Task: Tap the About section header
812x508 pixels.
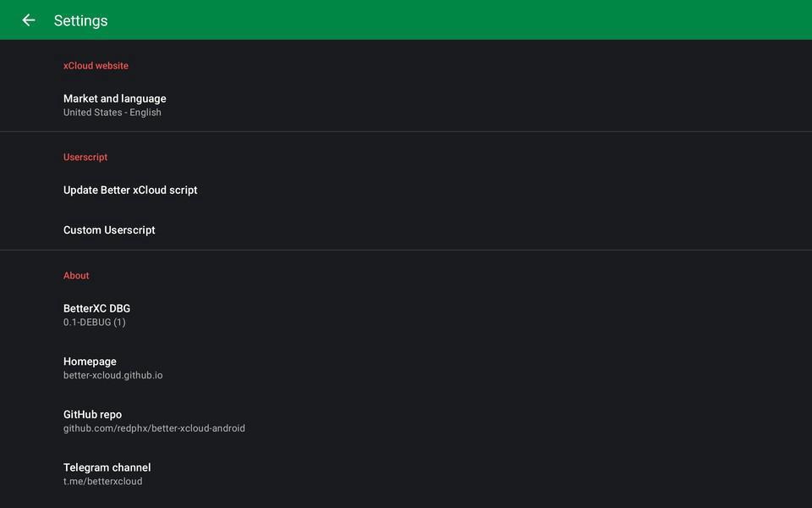Action: point(76,275)
